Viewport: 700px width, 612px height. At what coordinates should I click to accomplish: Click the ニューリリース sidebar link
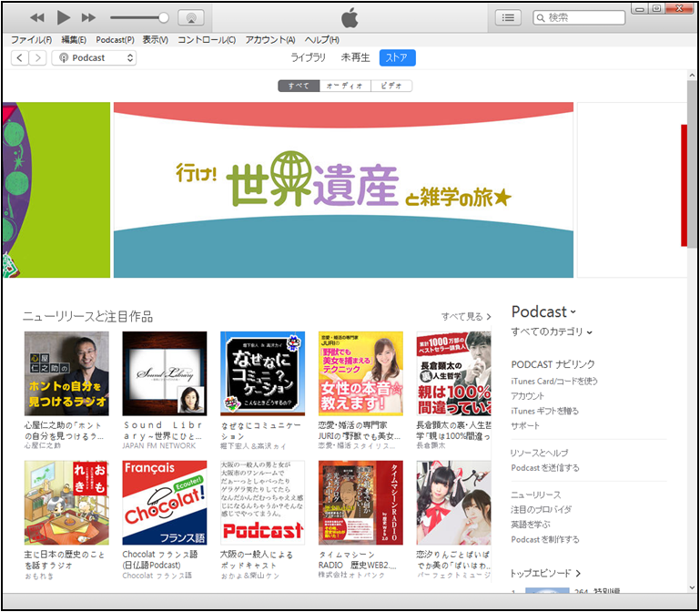(536, 495)
